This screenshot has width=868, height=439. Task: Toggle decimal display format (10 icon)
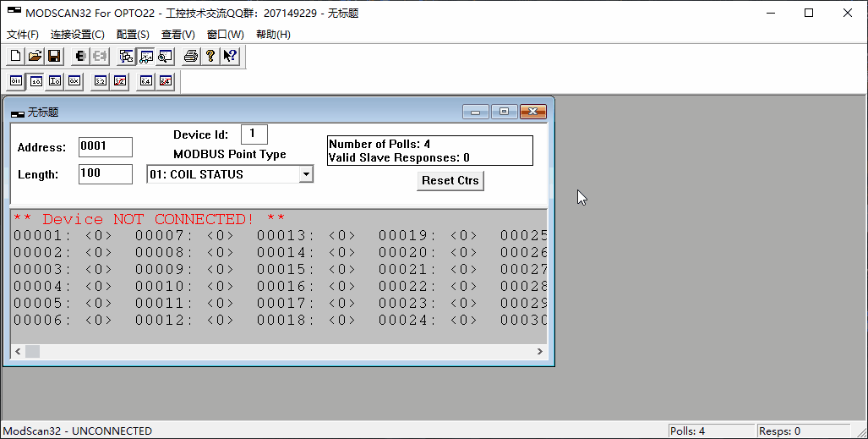pos(35,81)
